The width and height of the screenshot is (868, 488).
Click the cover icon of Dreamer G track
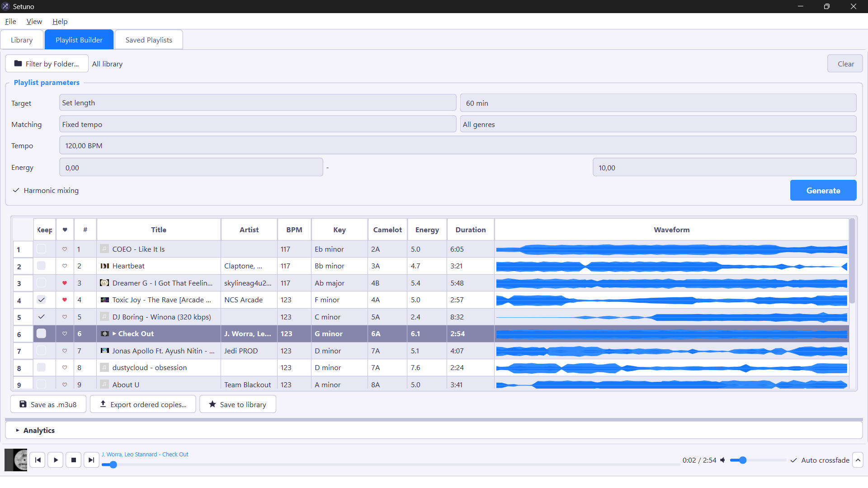click(104, 283)
